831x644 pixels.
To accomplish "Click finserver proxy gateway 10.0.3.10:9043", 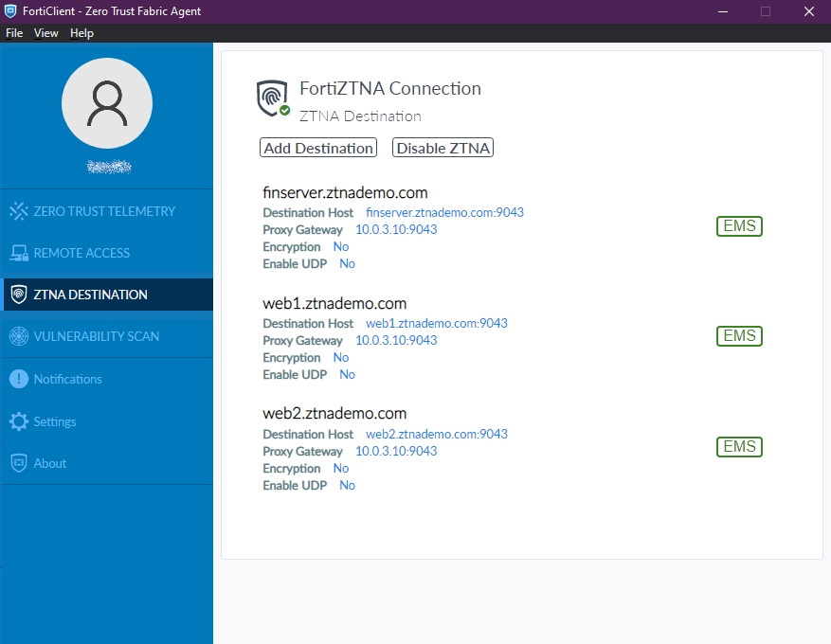I will [x=396, y=229].
